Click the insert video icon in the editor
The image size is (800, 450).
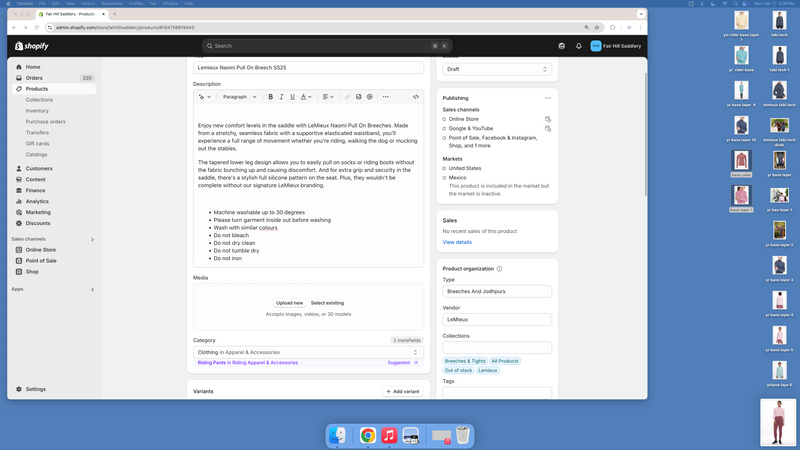pyautogui.click(x=370, y=97)
